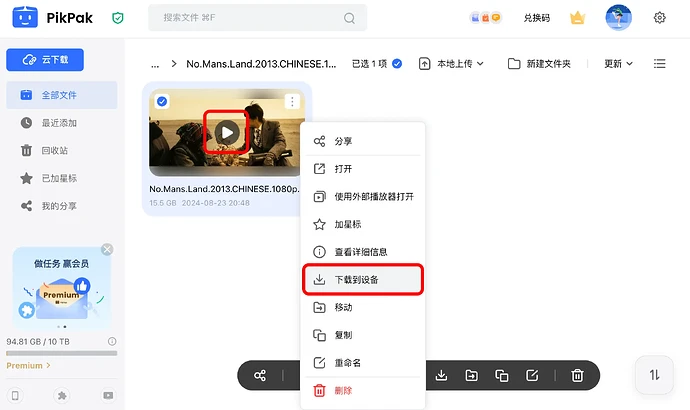
Task: Choose 查看详细信息 in context menu
Action: [363, 252]
